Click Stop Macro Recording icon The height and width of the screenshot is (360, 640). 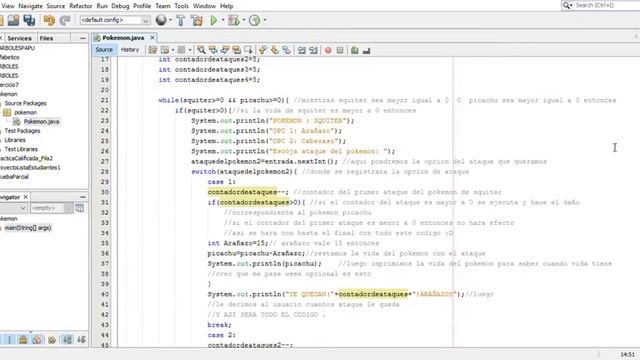click(x=340, y=50)
